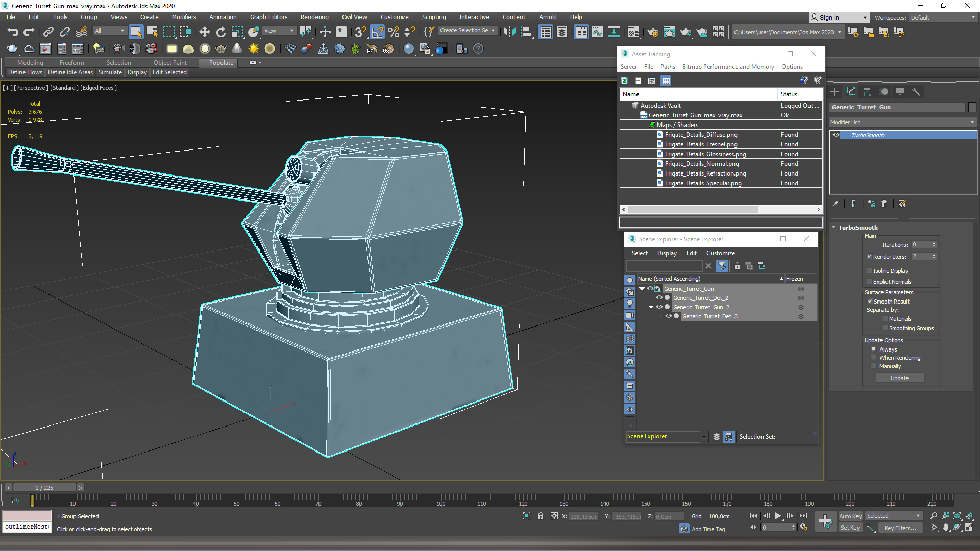Click the Undo arrow in main toolbar
Image resolution: width=980 pixels, height=551 pixels.
(13, 32)
